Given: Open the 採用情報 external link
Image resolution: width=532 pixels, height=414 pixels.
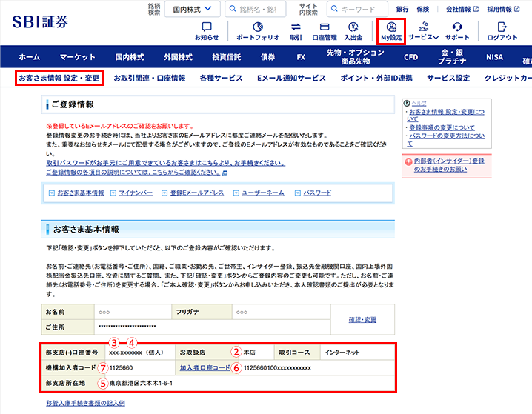Looking at the screenshot, I should [x=503, y=9].
